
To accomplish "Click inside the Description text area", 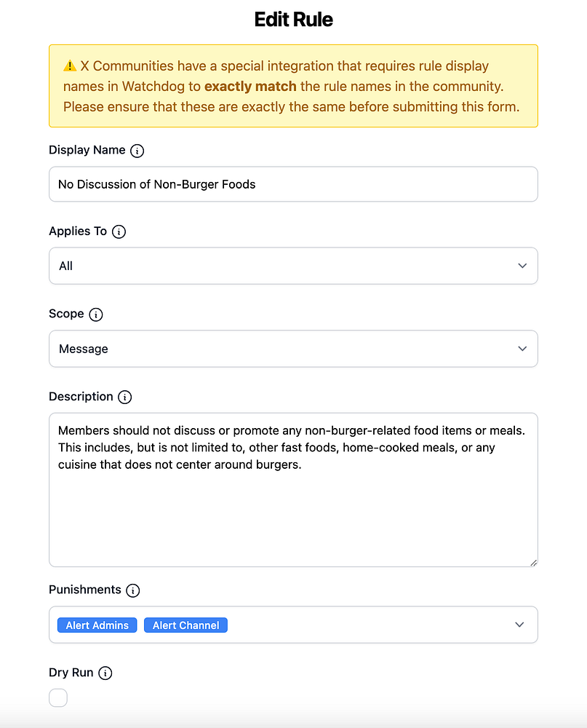I will [x=293, y=510].
